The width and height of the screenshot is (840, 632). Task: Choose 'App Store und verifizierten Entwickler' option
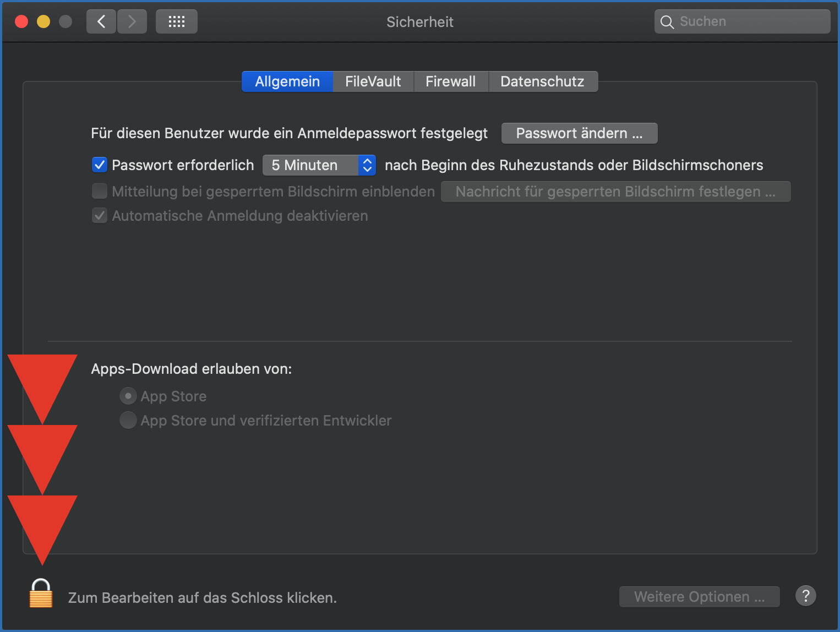(128, 420)
